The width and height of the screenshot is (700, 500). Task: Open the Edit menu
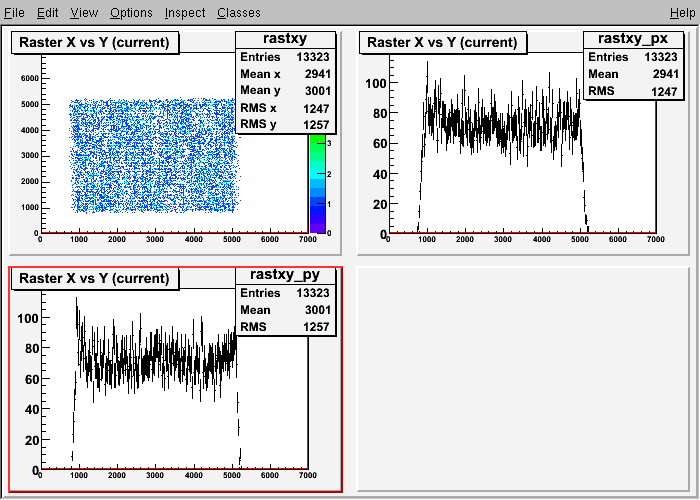point(47,12)
